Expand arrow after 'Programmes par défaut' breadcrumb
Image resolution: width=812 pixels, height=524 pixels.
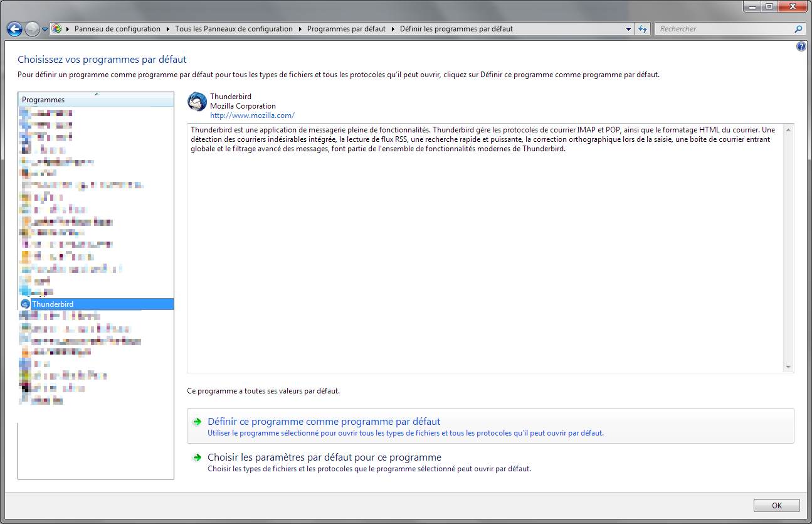(393, 29)
